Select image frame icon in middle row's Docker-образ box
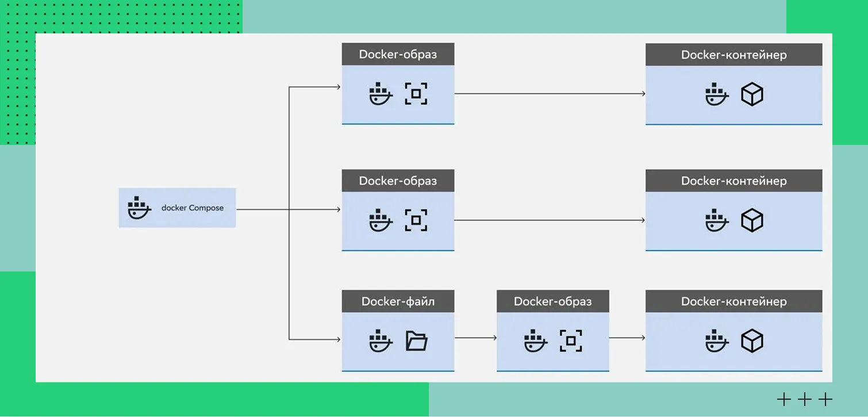This screenshot has height=417, width=868. coord(416,220)
